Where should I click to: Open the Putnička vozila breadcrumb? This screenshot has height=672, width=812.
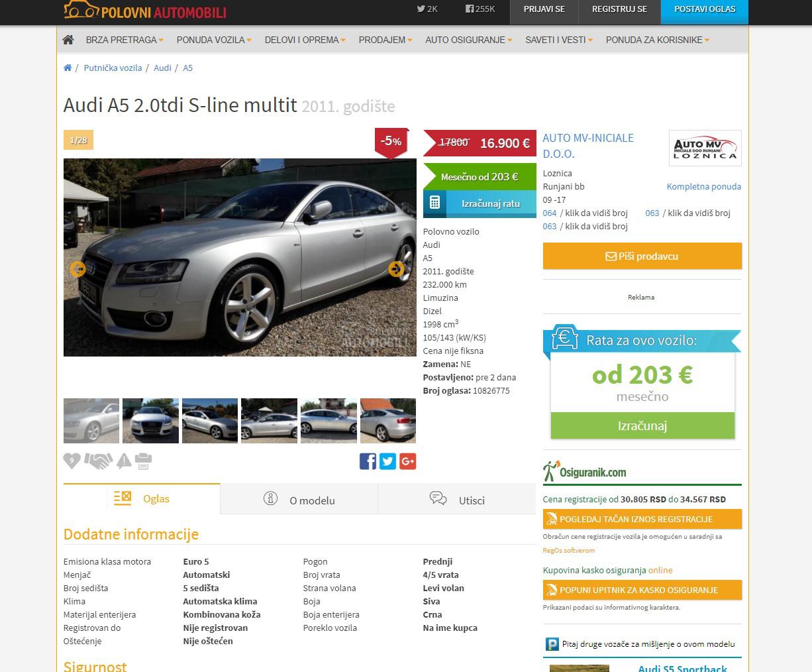click(x=113, y=68)
